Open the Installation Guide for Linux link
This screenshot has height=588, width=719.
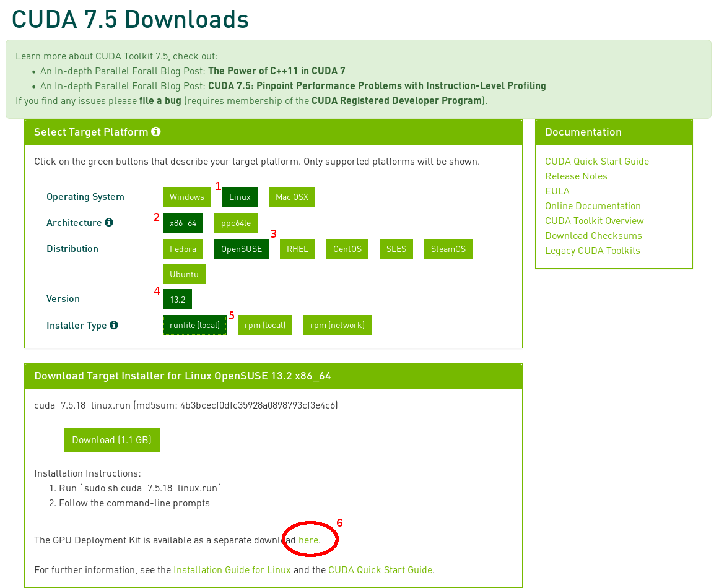pyautogui.click(x=232, y=570)
